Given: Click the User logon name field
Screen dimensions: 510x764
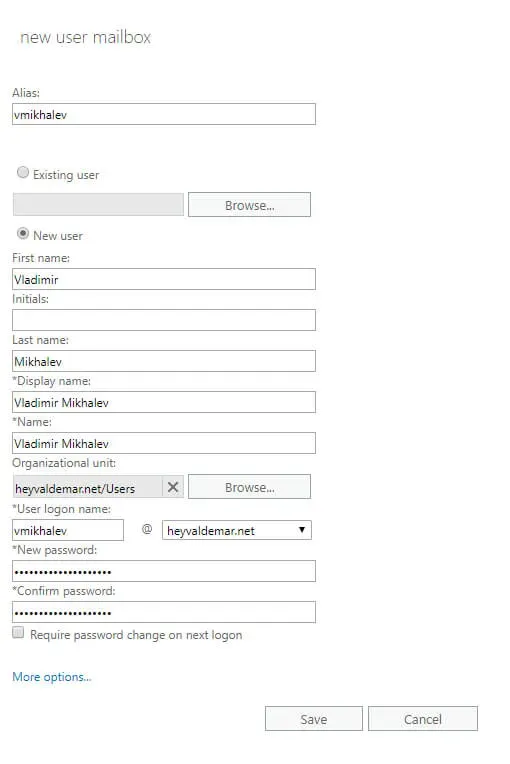Looking at the screenshot, I should click(68, 530).
